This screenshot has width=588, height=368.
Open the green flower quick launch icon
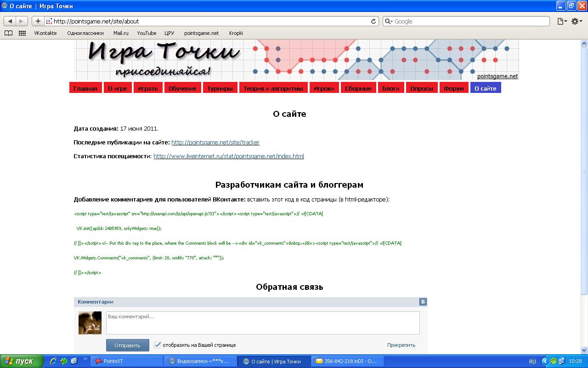click(64, 361)
